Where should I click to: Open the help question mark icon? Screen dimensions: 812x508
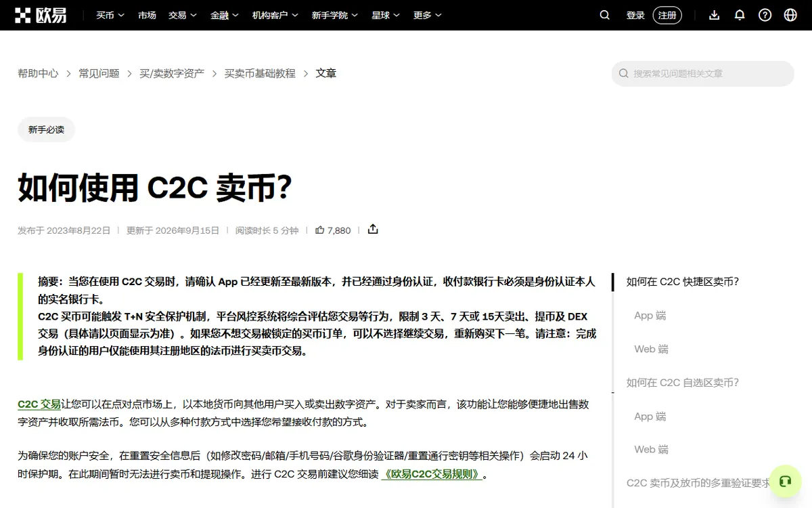tap(765, 15)
